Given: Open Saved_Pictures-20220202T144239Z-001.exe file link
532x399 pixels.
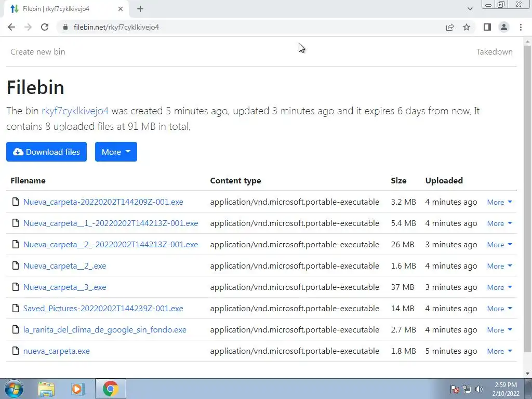Looking at the screenshot, I should click(x=103, y=309).
